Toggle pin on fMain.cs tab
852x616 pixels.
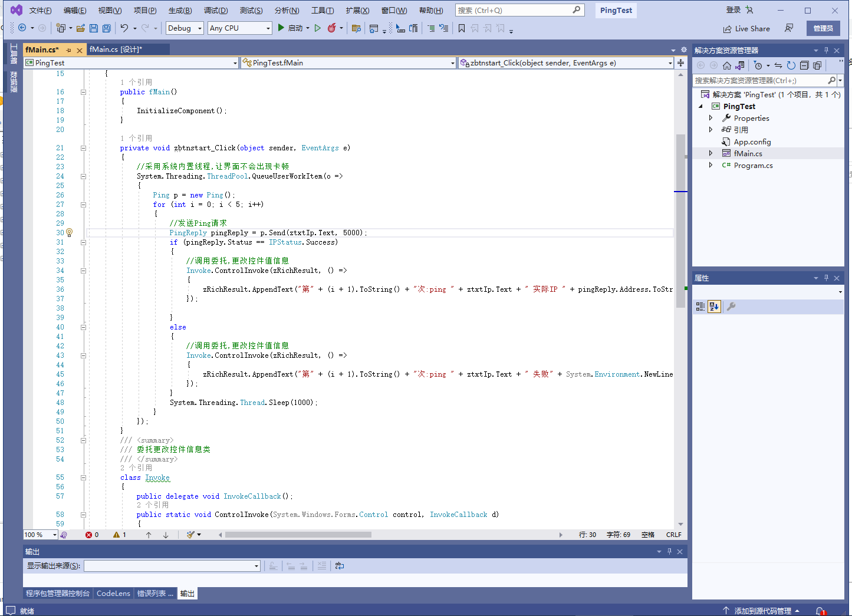tap(69, 50)
